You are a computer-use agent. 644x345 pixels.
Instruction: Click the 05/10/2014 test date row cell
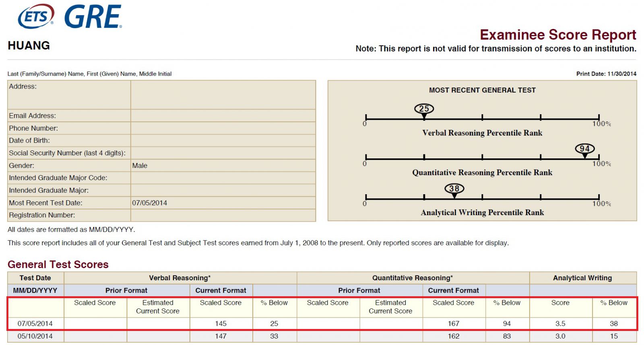(x=35, y=336)
